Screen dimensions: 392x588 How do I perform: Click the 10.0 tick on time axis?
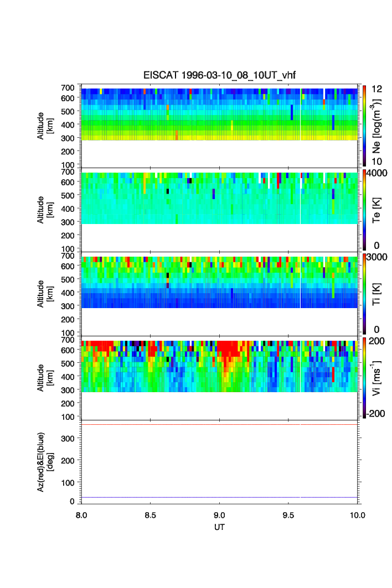click(x=357, y=515)
